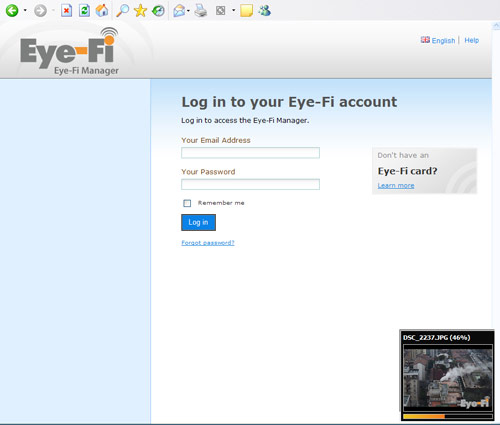Click the blue Log in button

click(198, 222)
